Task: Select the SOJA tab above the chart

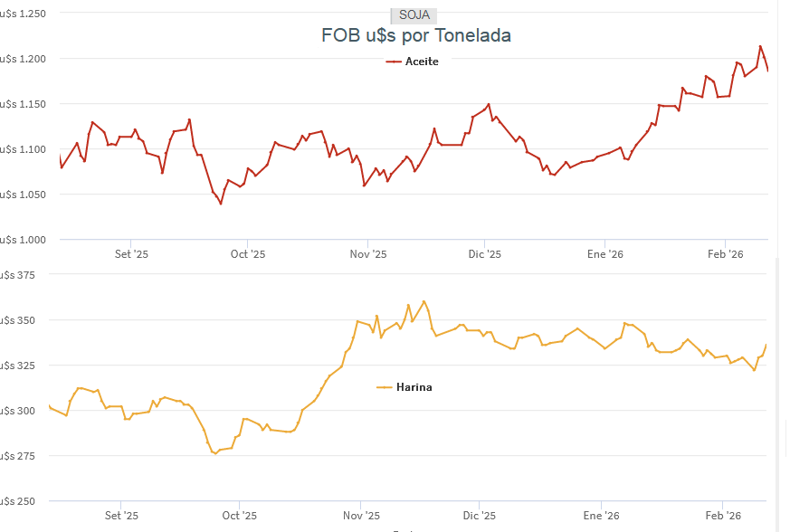Action: (414, 15)
